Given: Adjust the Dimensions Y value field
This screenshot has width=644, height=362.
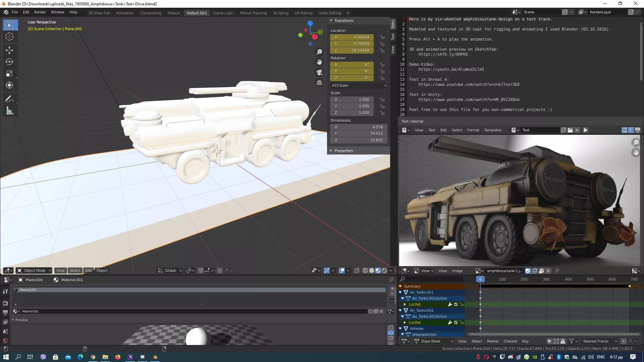Looking at the screenshot, I should (359, 133).
